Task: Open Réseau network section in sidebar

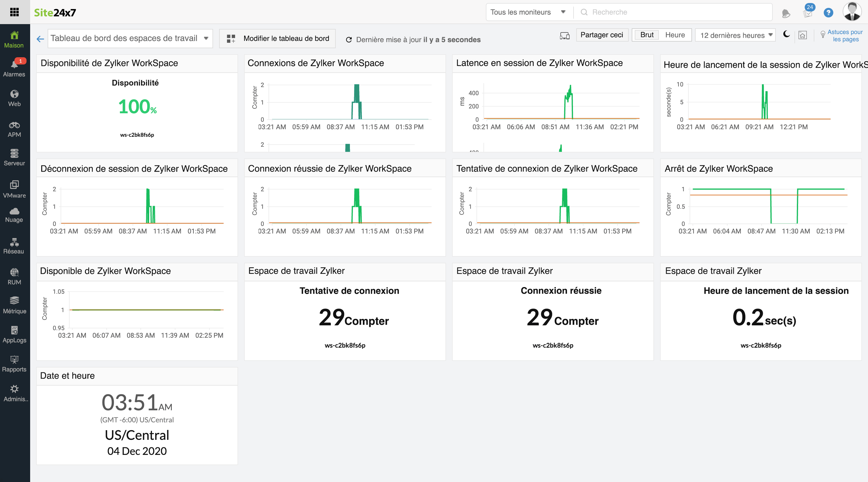Action: pos(14,246)
